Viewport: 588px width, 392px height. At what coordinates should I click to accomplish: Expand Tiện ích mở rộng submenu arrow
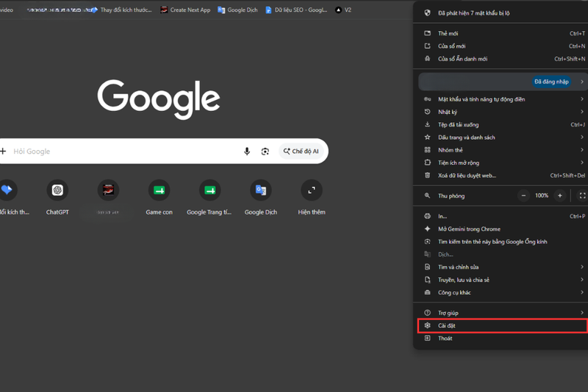pyautogui.click(x=581, y=163)
